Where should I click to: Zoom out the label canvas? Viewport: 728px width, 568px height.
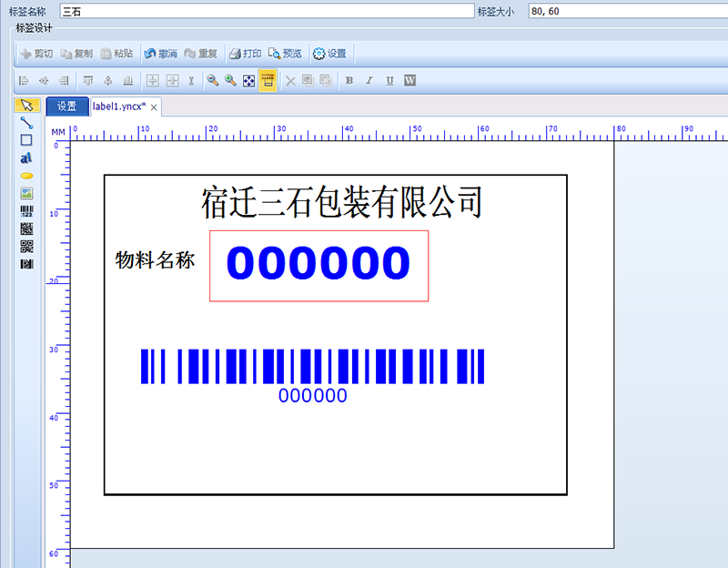click(213, 81)
